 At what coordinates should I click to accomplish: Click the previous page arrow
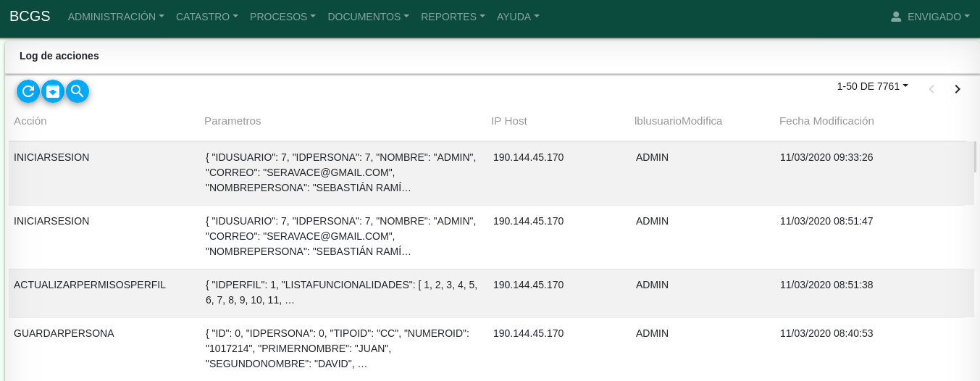pyautogui.click(x=931, y=89)
